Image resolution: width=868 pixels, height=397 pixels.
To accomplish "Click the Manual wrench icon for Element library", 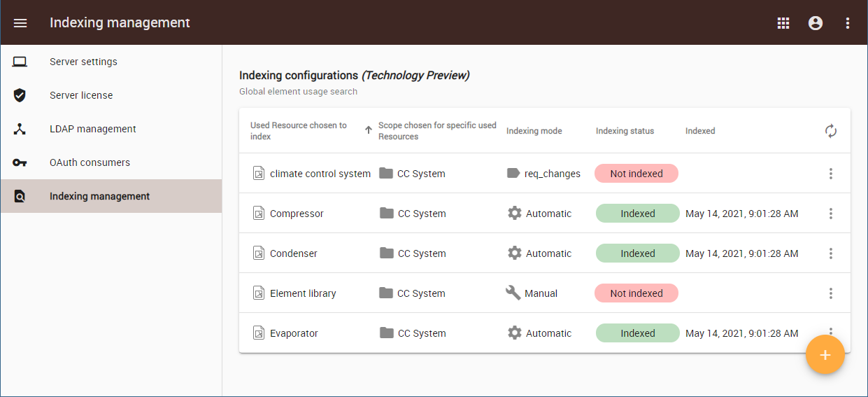I will click(513, 293).
